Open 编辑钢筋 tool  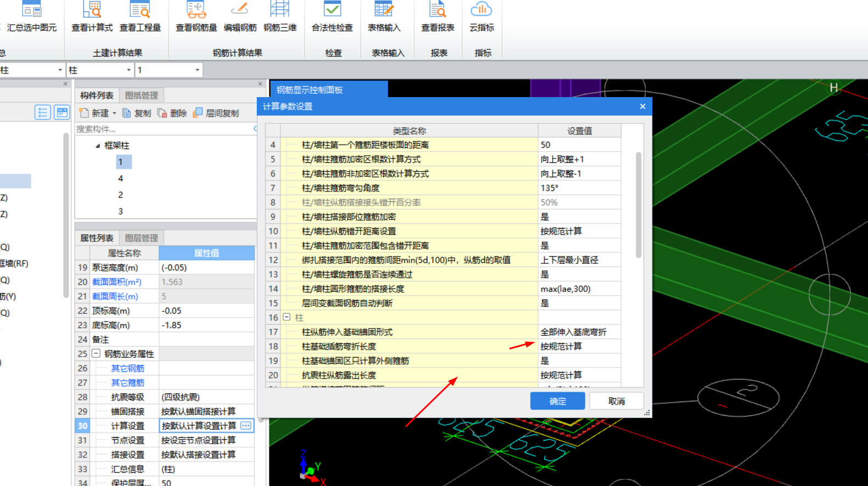pyautogui.click(x=240, y=17)
